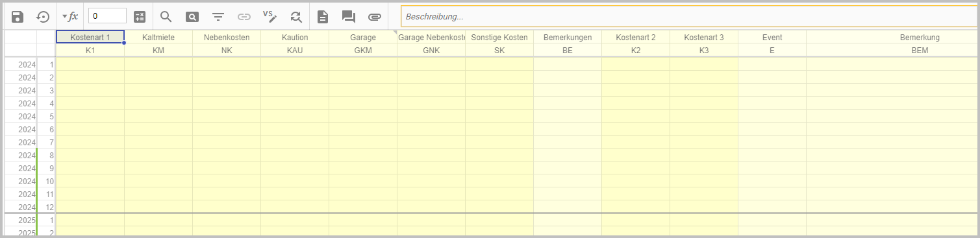Click the chain link icon
This screenshot has width=980, height=238.
coord(244,17)
